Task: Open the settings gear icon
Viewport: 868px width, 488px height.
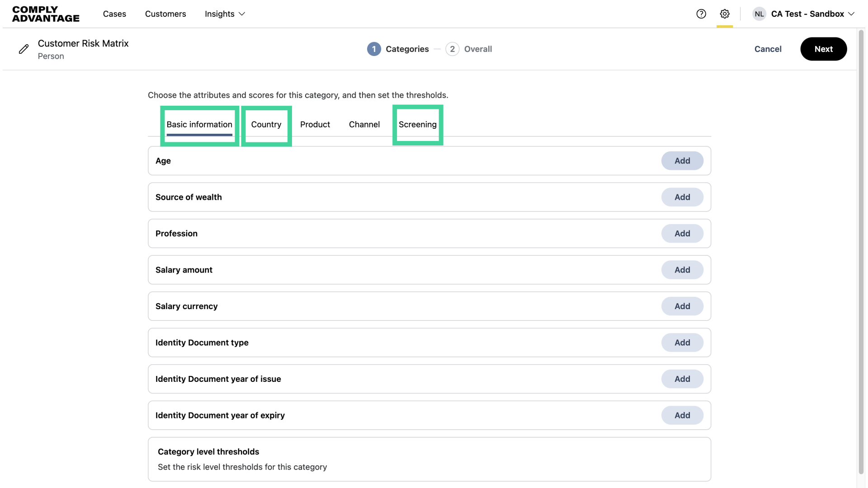Action: 724,14
